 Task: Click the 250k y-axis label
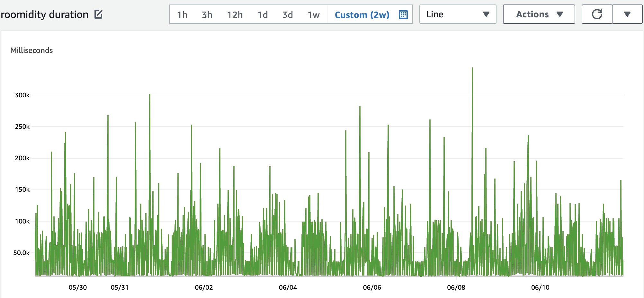[x=22, y=127]
